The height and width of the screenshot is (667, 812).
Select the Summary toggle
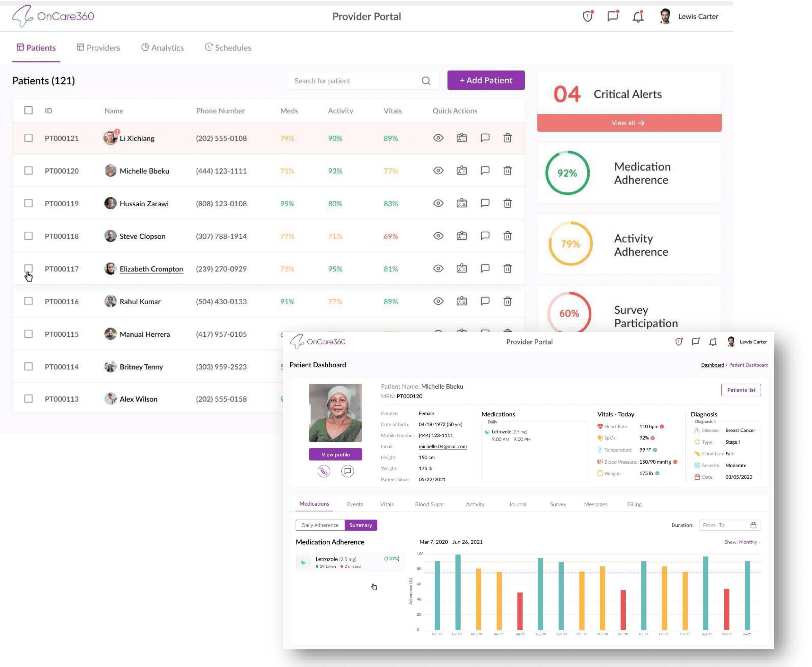coord(361,525)
